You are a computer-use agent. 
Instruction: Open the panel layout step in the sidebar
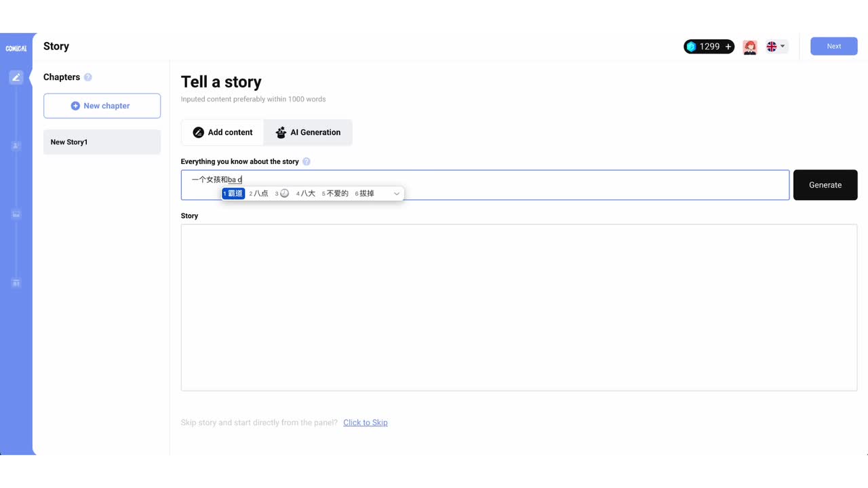point(16,283)
